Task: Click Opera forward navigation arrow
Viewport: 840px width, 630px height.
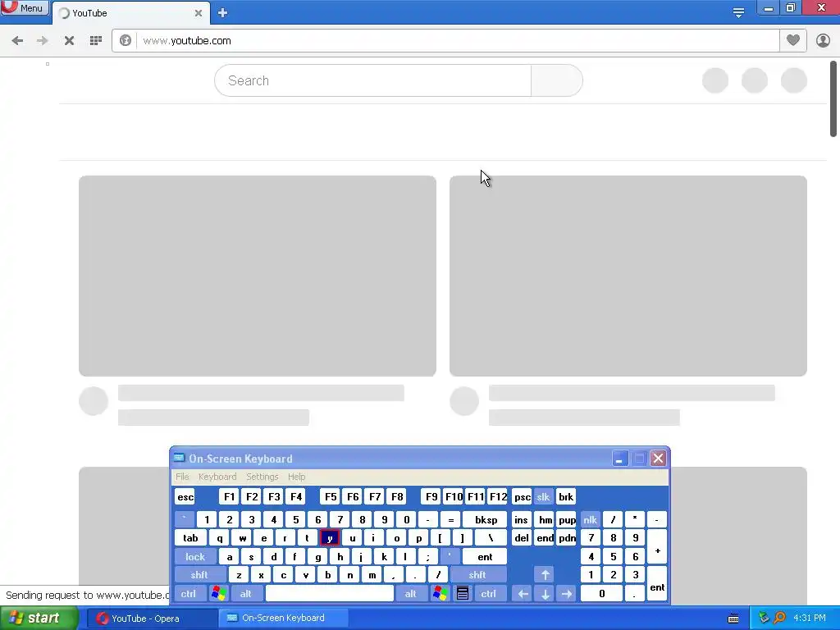Action: tap(43, 41)
